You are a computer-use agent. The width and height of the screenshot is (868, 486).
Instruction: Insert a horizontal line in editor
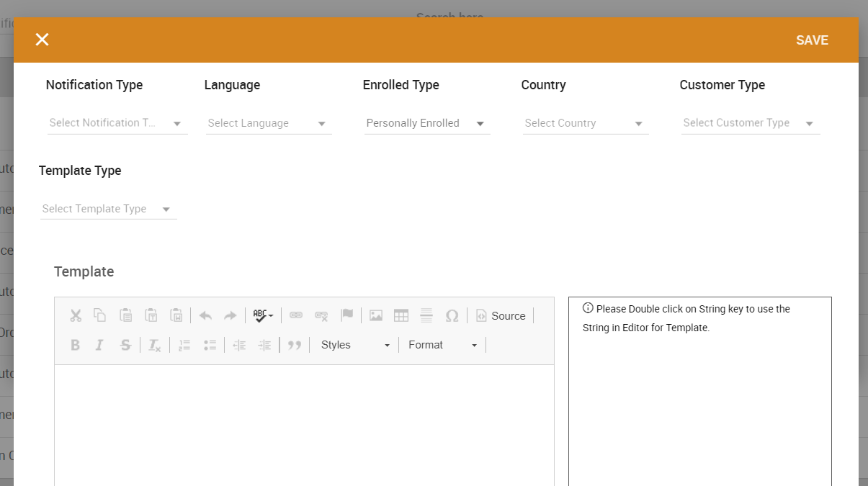[x=426, y=315]
